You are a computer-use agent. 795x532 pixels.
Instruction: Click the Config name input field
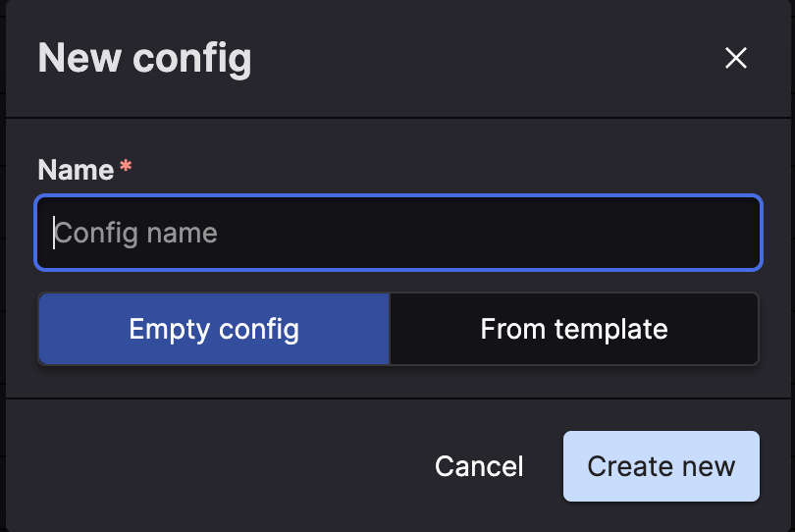coord(398,233)
